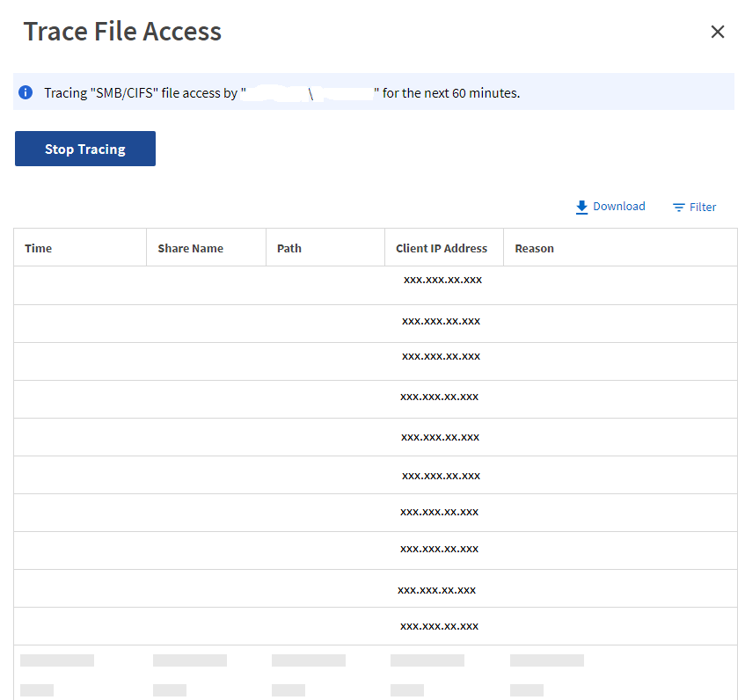Click the filter lines icon beside Filter text
Screen dimensions: 745x700
tap(677, 207)
